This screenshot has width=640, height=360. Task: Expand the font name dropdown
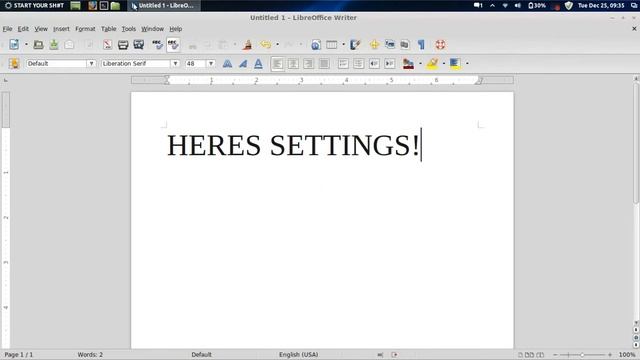pos(175,64)
